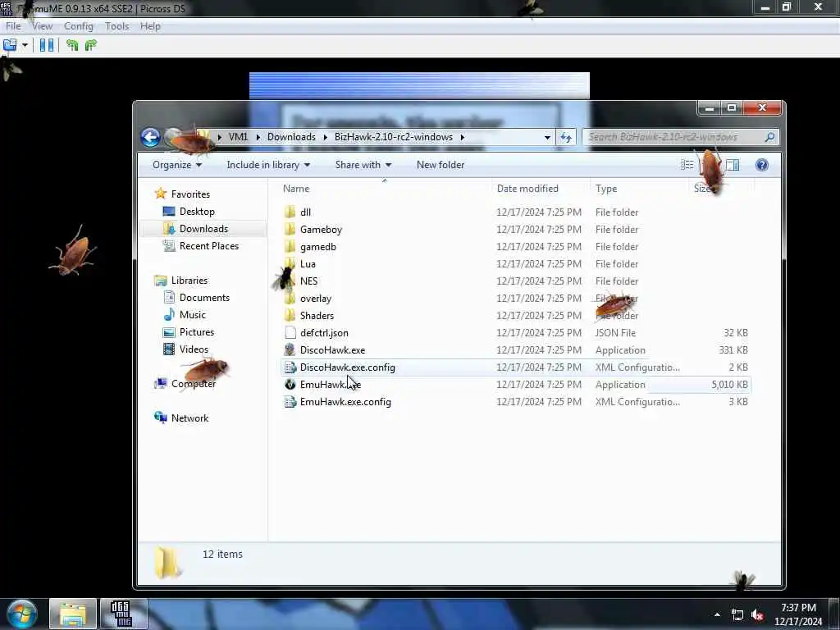This screenshot has height=630, width=840.
Task: Select Network in navigation pane
Action: click(x=181, y=418)
